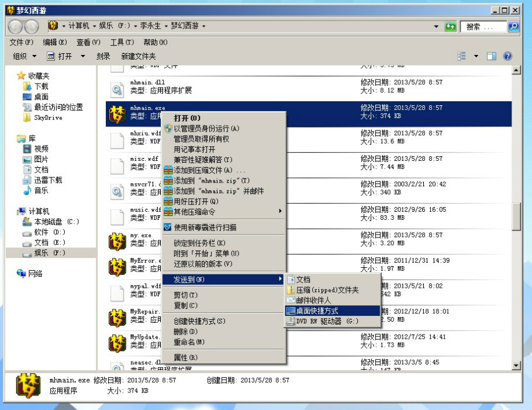Select 视频 library in sidebar
The height and width of the screenshot is (410, 532).
click(x=36, y=149)
